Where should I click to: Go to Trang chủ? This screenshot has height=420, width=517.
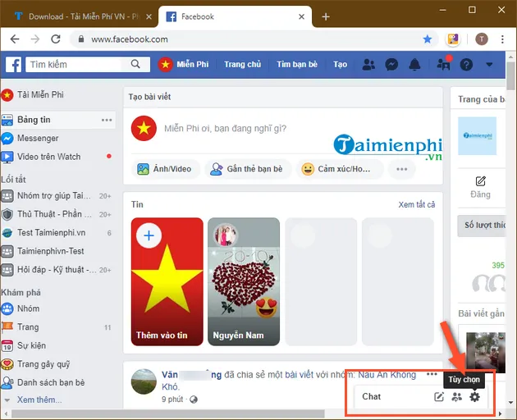242,64
